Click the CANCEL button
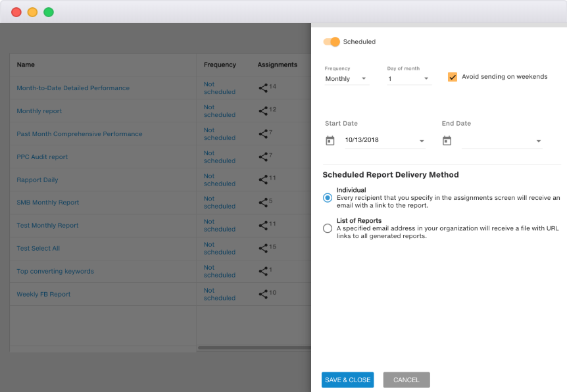Screen dimensions: 567x392 [406, 380]
